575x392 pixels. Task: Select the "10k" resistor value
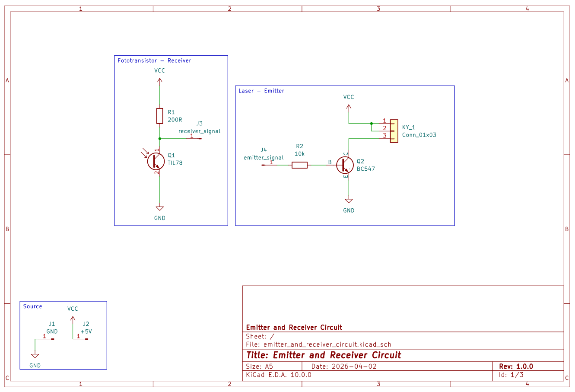click(x=299, y=154)
